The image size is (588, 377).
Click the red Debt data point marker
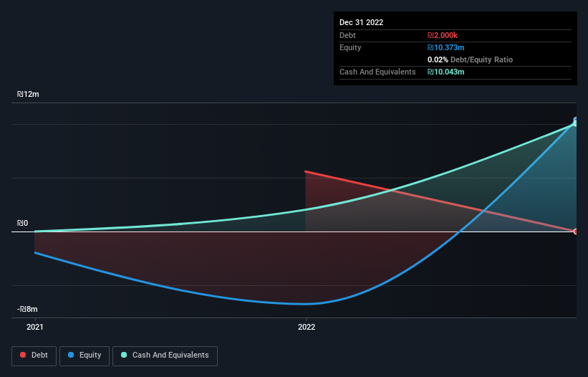tap(576, 232)
